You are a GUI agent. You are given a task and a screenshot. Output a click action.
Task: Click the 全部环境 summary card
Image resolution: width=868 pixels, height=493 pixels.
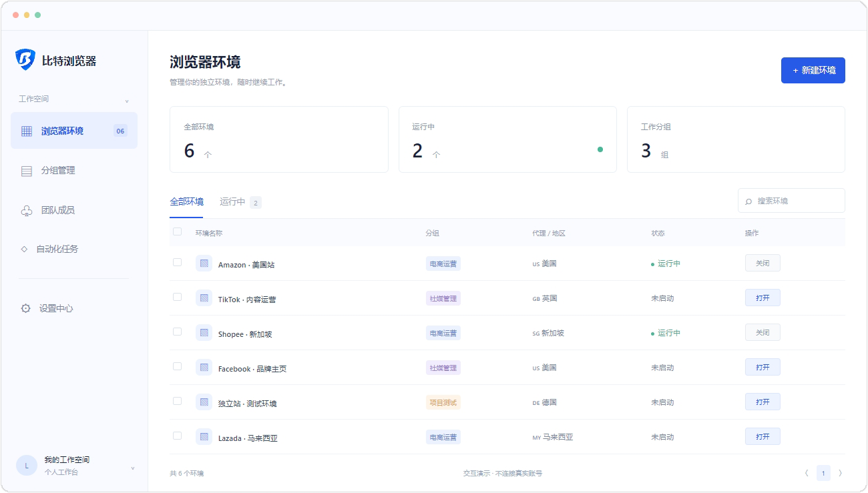click(x=279, y=139)
